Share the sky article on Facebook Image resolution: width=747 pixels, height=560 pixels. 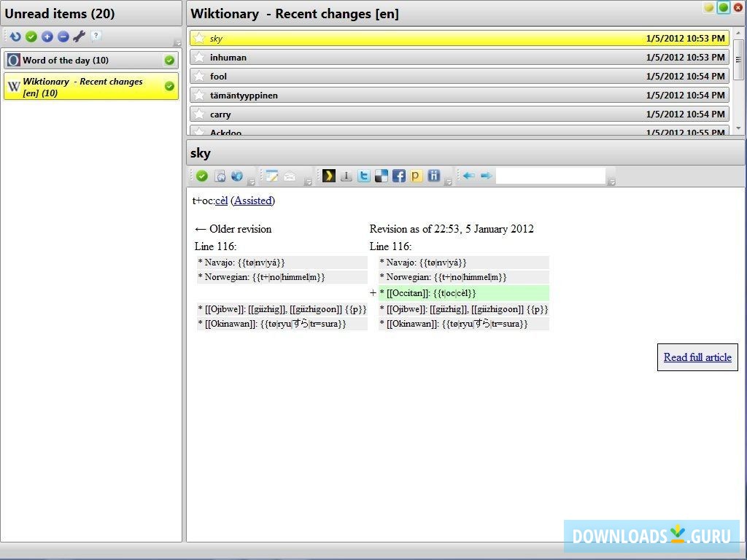[398, 175]
